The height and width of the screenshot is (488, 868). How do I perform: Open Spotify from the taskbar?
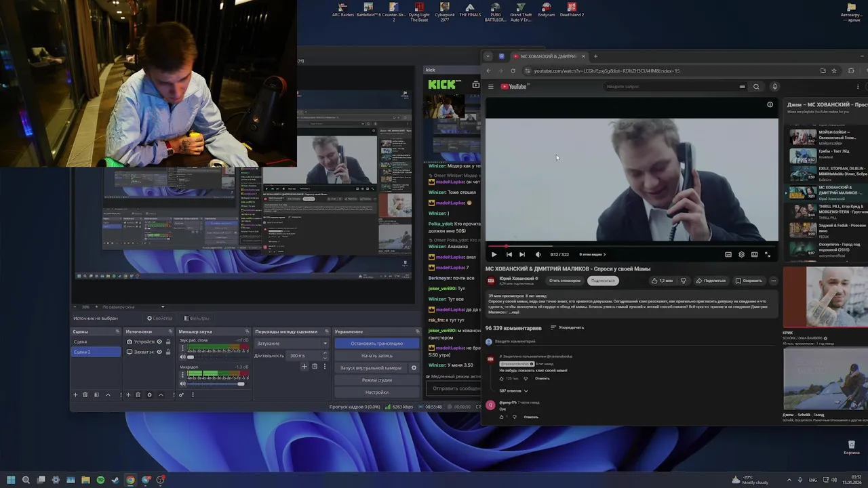[100, 480]
